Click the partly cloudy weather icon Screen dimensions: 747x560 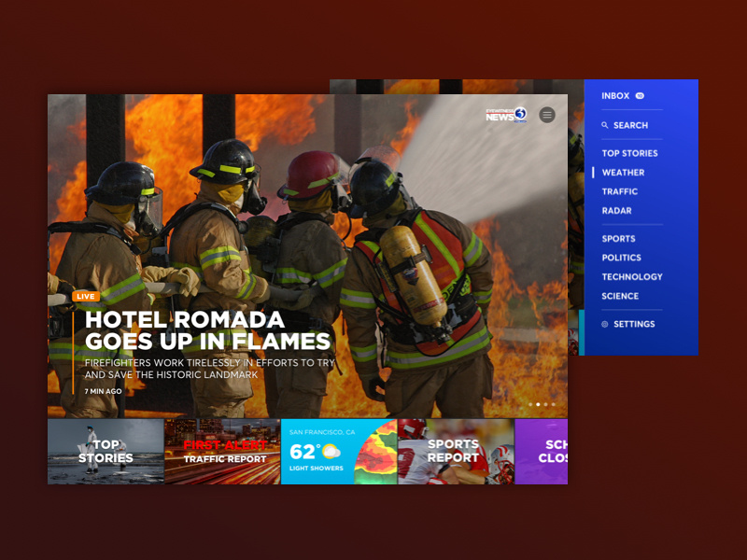(x=331, y=451)
